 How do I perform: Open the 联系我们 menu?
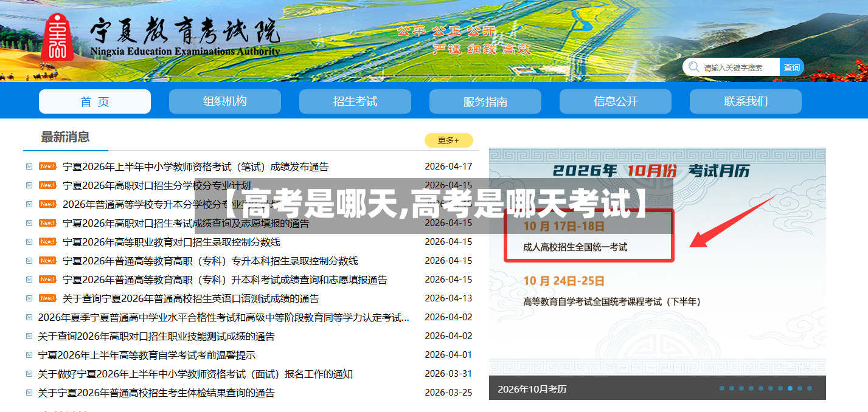click(x=746, y=101)
